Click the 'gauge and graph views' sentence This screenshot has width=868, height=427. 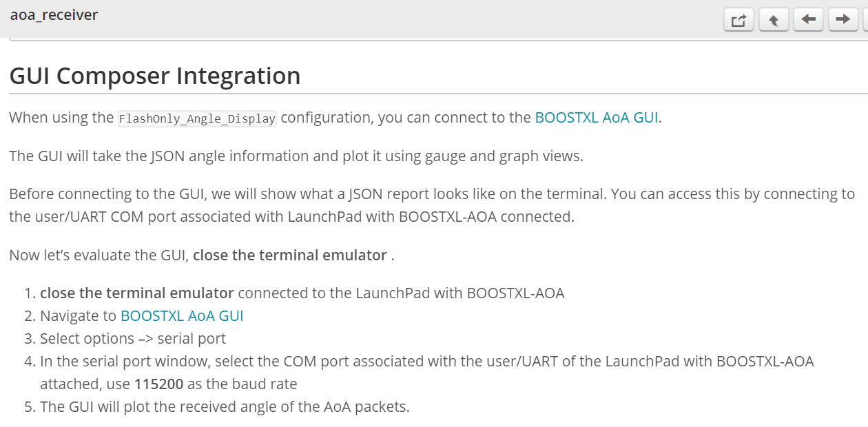tap(296, 156)
